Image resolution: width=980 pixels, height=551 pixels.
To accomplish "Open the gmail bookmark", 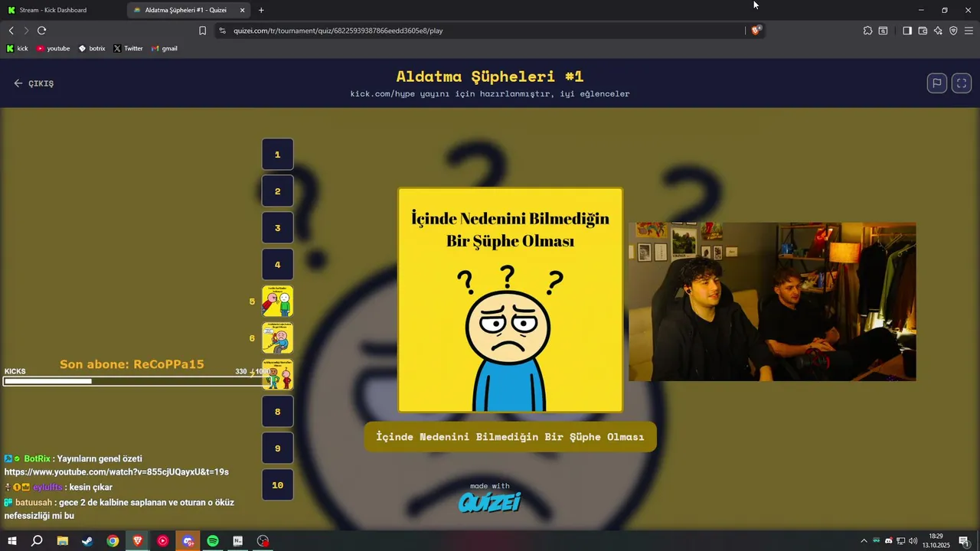I will tap(165, 48).
